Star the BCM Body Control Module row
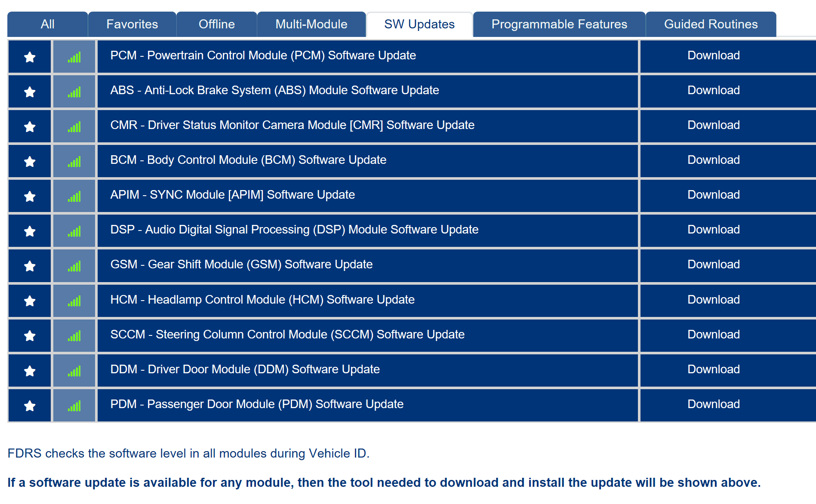The height and width of the screenshot is (504, 816). point(30,161)
